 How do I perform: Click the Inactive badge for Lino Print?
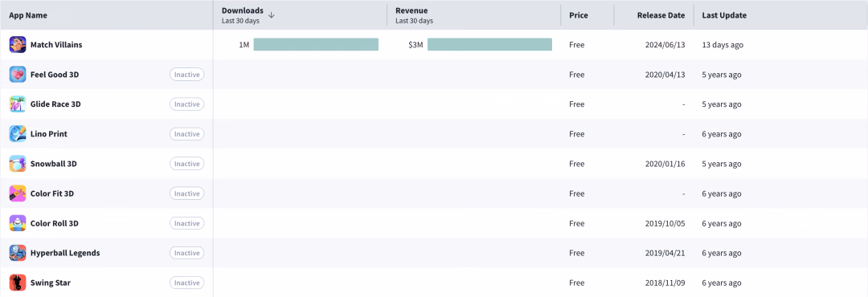[x=187, y=134]
